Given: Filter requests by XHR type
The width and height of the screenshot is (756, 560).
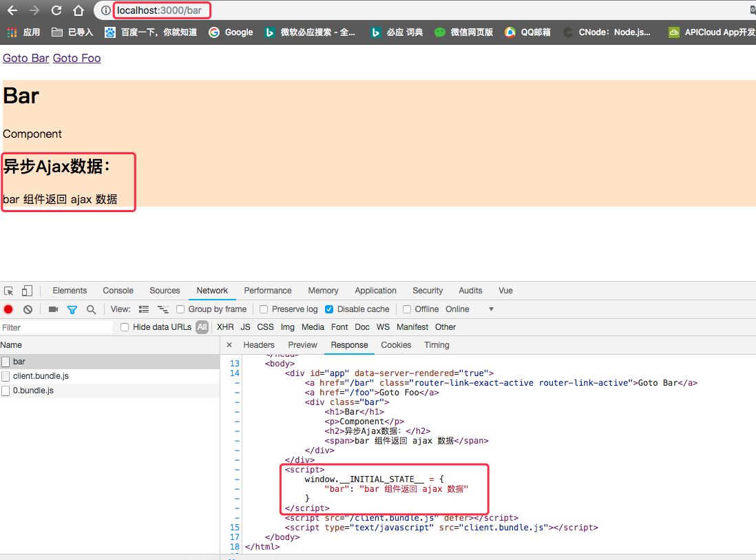Looking at the screenshot, I should (x=225, y=327).
